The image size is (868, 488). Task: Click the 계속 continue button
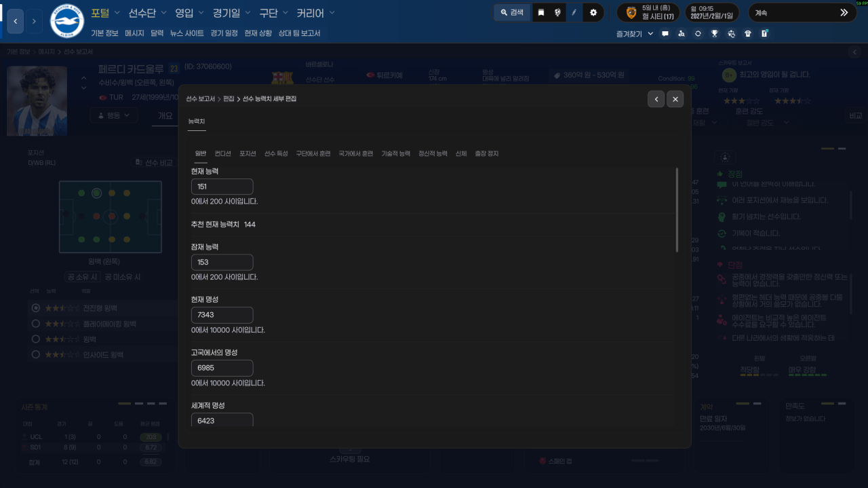coord(802,12)
